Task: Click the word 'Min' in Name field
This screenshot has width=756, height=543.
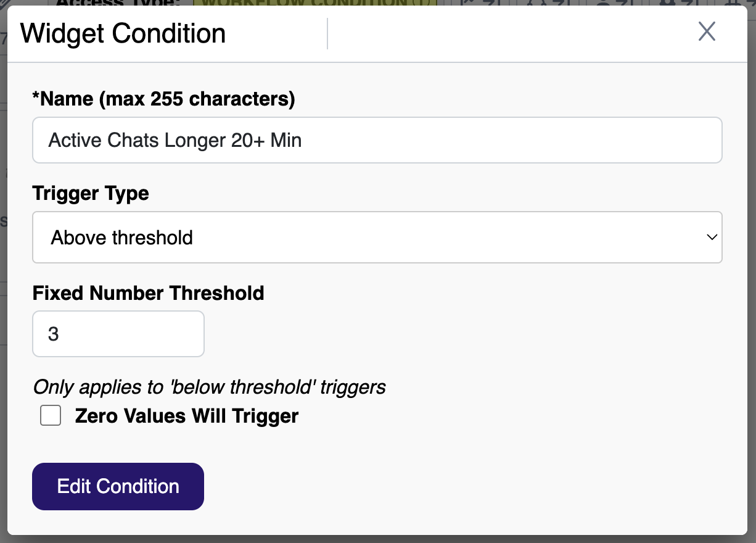Action: (286, 140)
